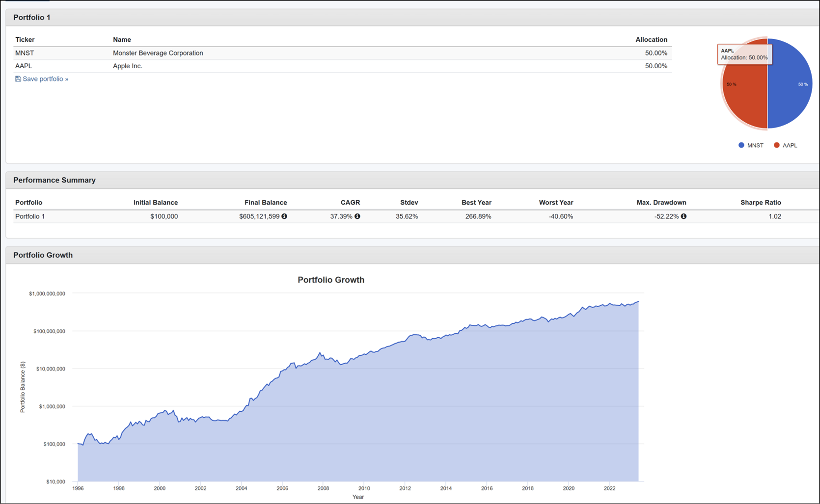Screen dimensions: 820x504
Task: Click the Sharpe Ratio column header
Action: (761, 203)
